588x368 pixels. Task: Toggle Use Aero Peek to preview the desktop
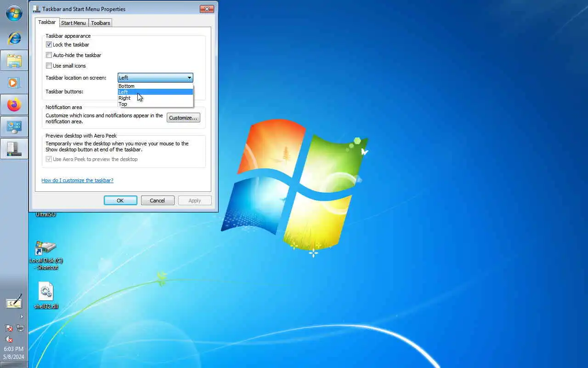(x=49, y=159)
